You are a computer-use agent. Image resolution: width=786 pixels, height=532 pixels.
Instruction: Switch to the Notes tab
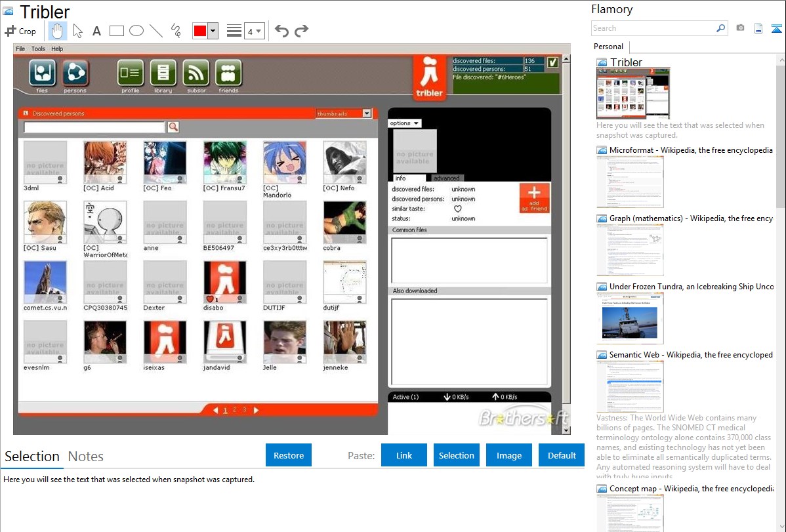tap(86, 457)
